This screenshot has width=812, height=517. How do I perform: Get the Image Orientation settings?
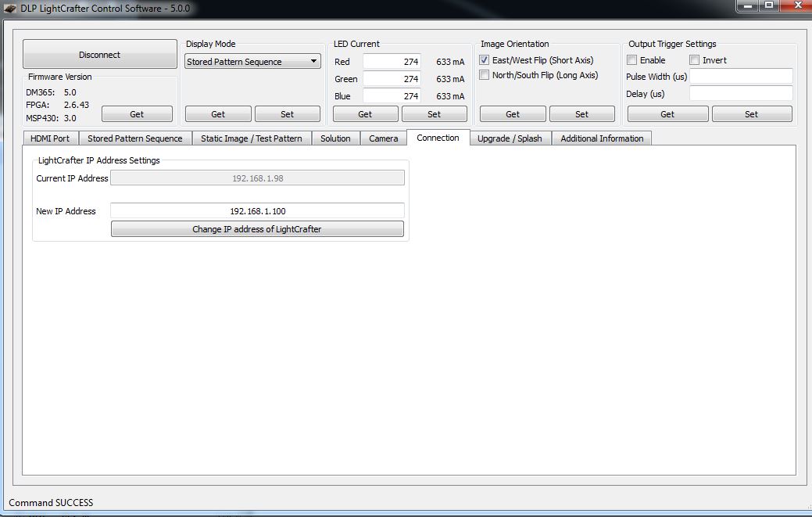(513, 114)
